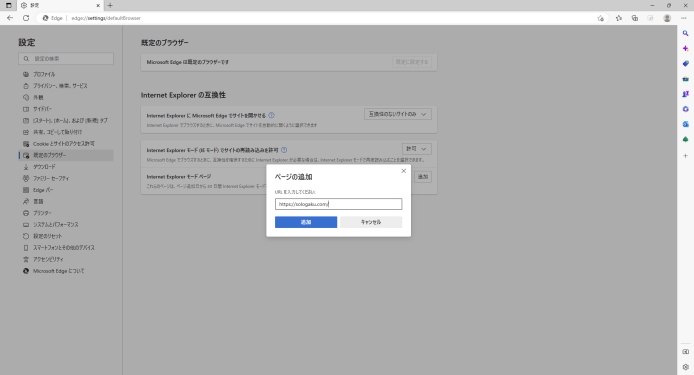The height and width of the screenshot is (375, 694).
Task: Click the URL input field in the dialog
Action: pos(338,204)
